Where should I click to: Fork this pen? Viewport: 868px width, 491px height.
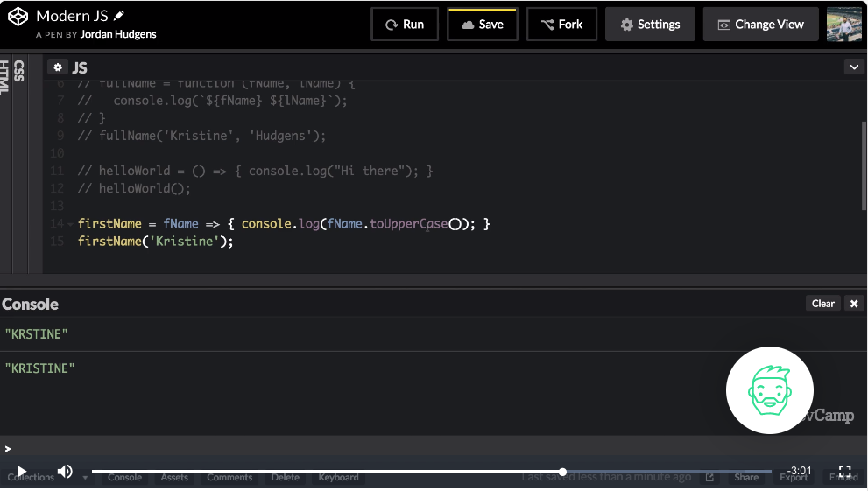click(561, 25)
